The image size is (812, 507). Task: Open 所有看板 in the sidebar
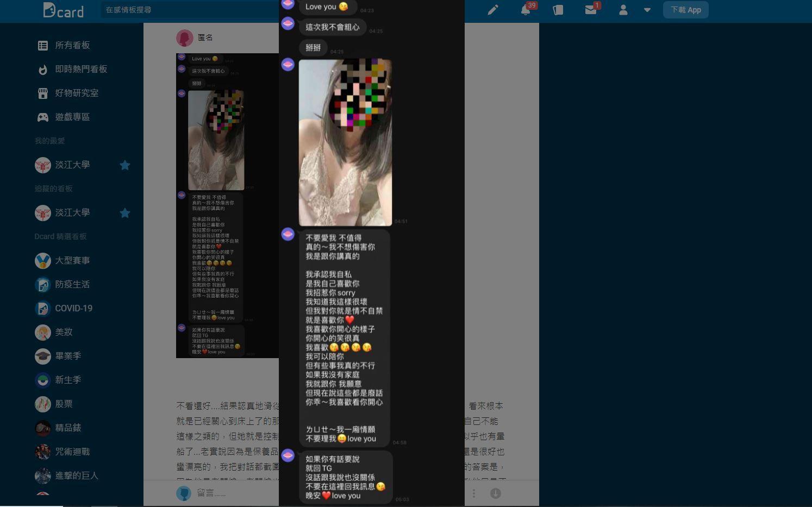coord(72,45)
